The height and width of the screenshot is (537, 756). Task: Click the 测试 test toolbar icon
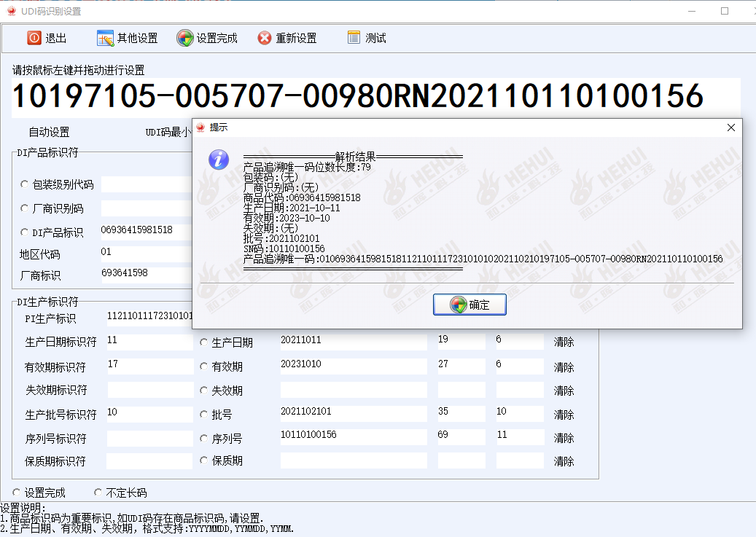pyautogui.click(x=354, y=38)
